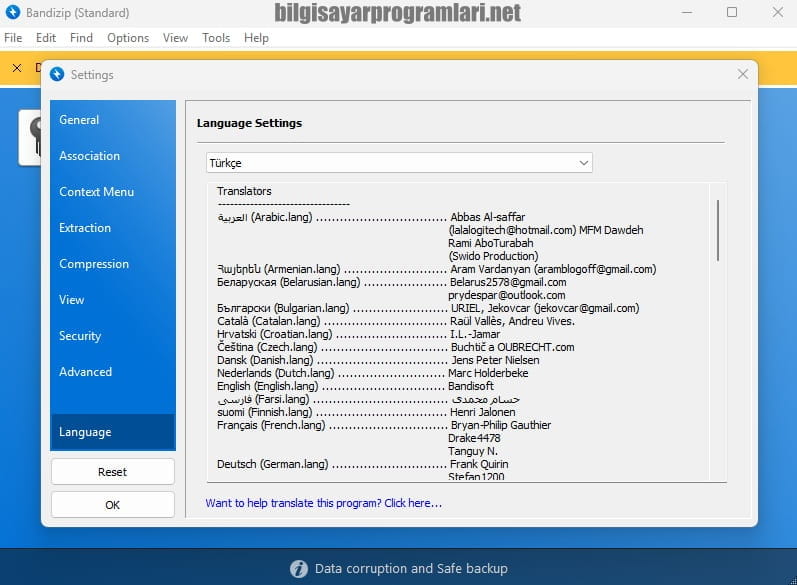Viewport: 797px width, 585px height.
Task: Open the Options menu
Action: pyautogui.click(x=128, y=38)
